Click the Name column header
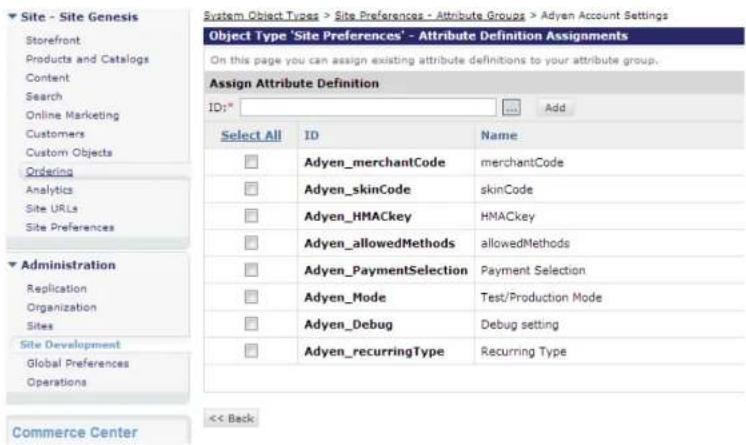The width and height of the screenshot is (746, 445). coord(499,136)
